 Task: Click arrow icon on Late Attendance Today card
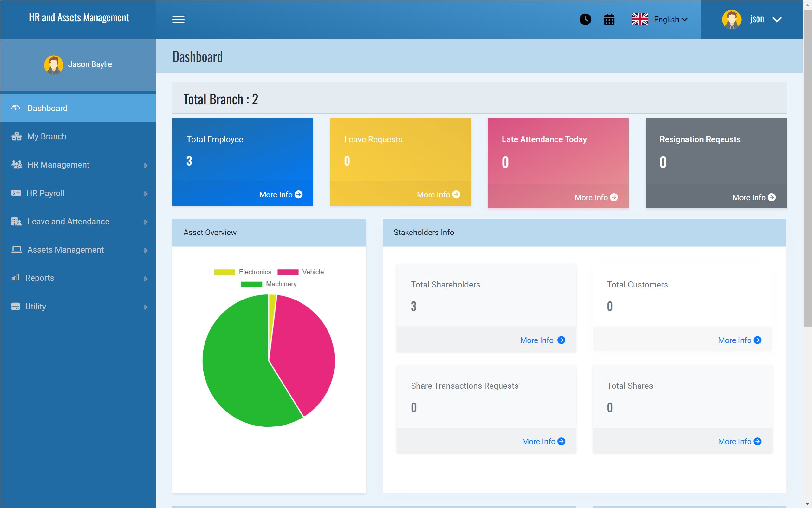tap(614, 197)
